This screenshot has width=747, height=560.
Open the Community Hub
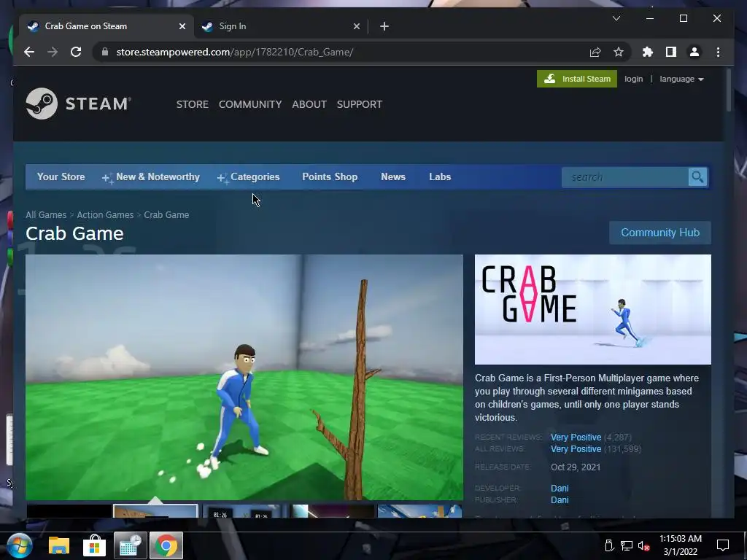[x=659, y=233]
